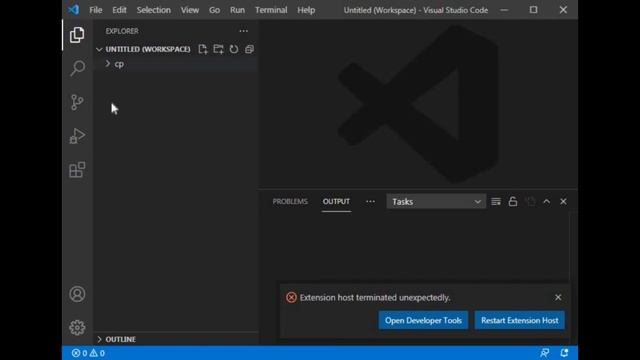Image resolution: width=640 pixels, height=360 pixels.
Task: Dismiss the extension host error notification
Action: click(x=558, y=298)
